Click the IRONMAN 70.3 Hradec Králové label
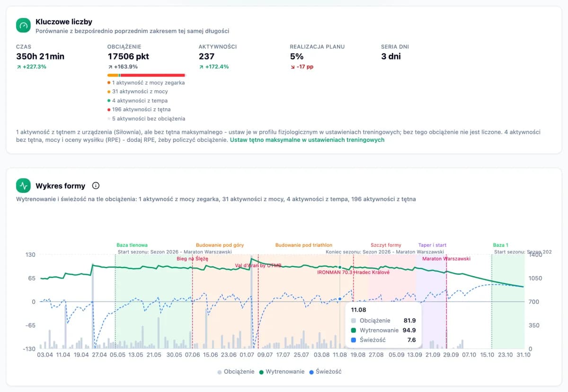This screenshot has height=392, width=568. click(353, 272)
